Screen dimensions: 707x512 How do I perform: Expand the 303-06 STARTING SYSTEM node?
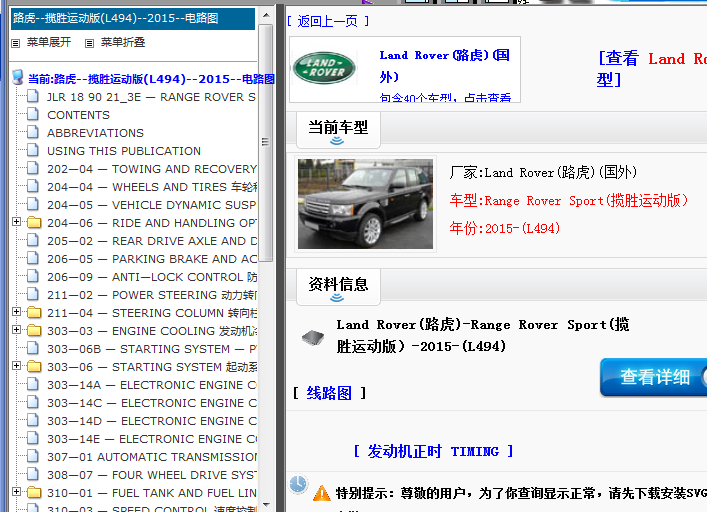point(17,366)
